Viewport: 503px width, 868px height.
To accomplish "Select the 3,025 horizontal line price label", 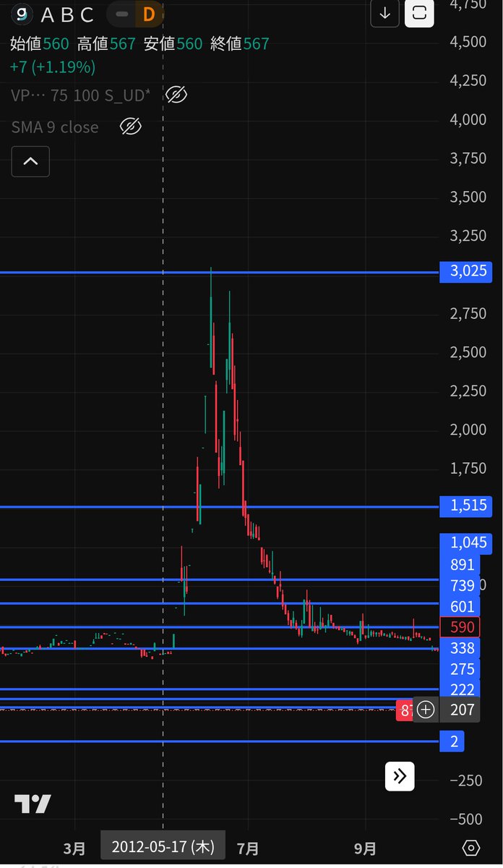I will 466,272.
